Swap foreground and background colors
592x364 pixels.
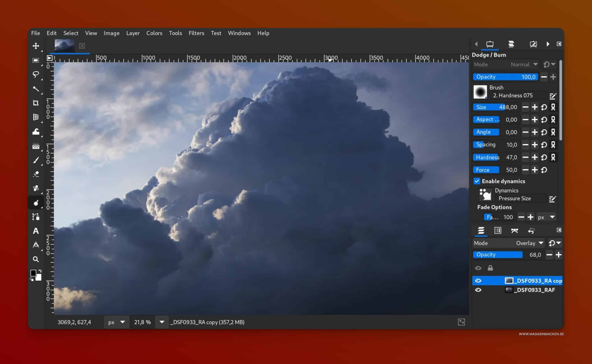[x=40, y=271]
